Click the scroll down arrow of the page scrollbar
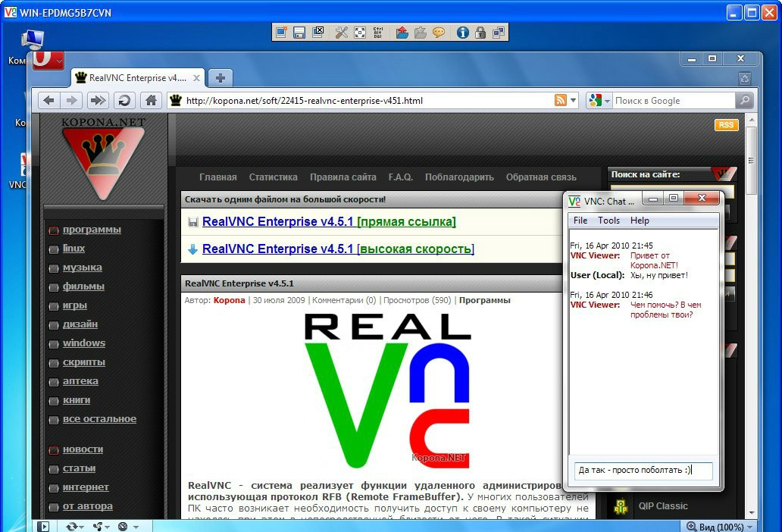782x532 pixels. coord(751,512)
